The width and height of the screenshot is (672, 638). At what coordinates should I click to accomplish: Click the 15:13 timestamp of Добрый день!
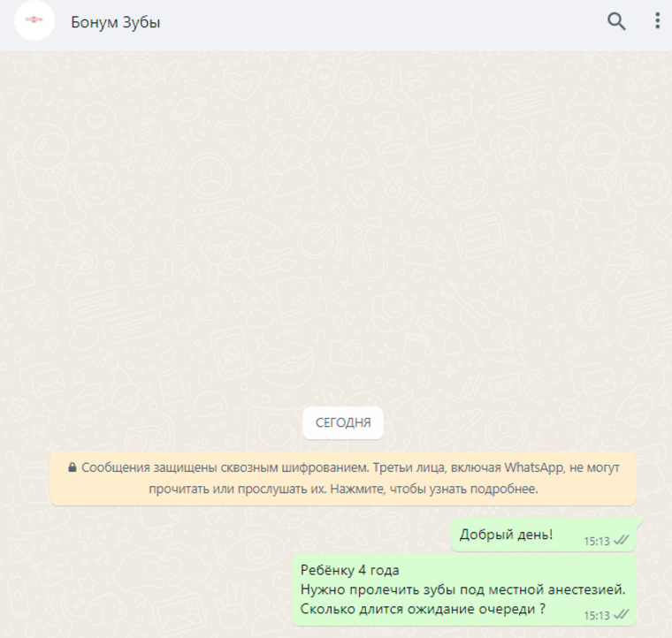click(597, 541)
